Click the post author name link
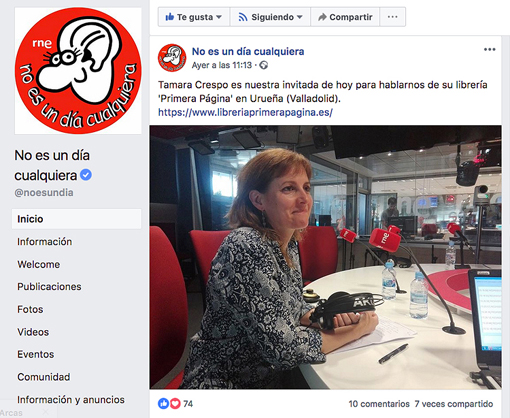 tap(248, 51)
